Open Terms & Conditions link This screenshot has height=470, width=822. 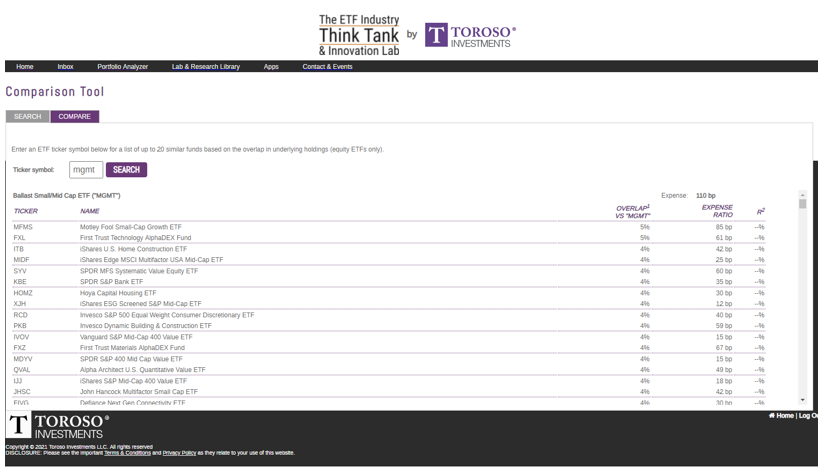tap(127, 453)
